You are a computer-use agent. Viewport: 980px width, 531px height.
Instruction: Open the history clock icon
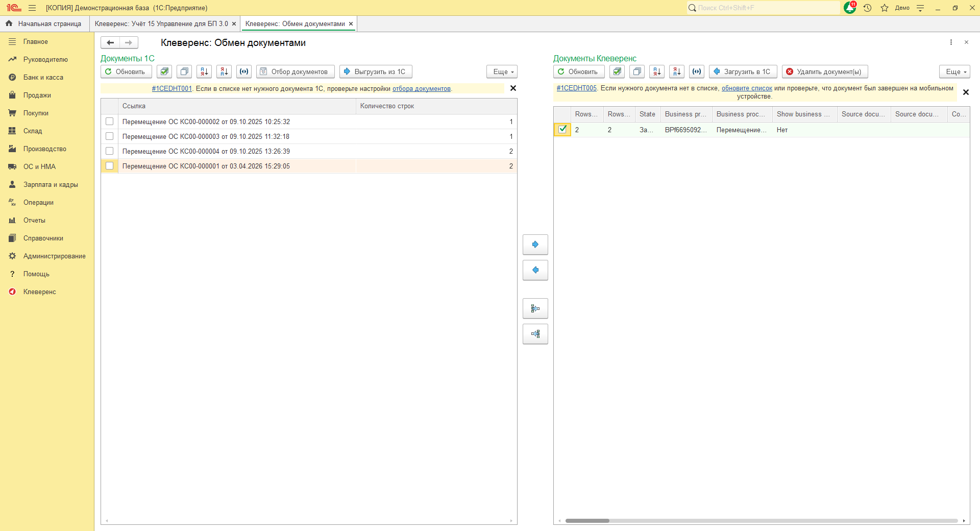coord(868,8)
